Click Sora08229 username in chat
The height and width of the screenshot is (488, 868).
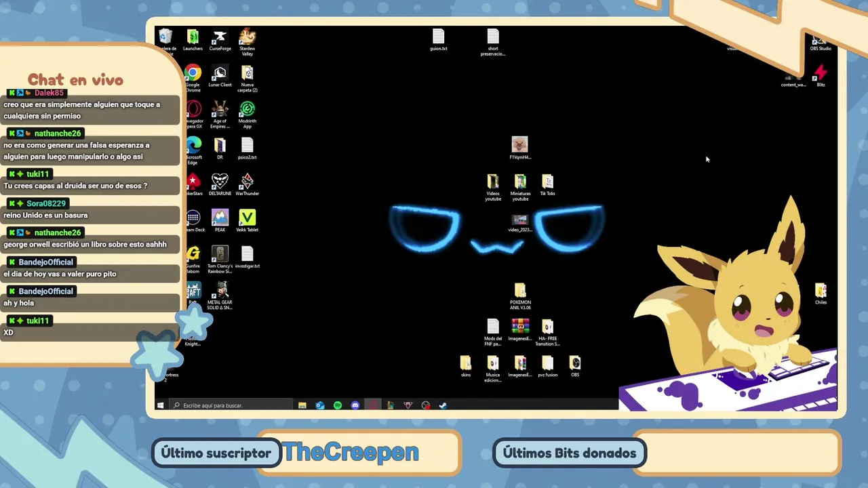pos(46,203)
